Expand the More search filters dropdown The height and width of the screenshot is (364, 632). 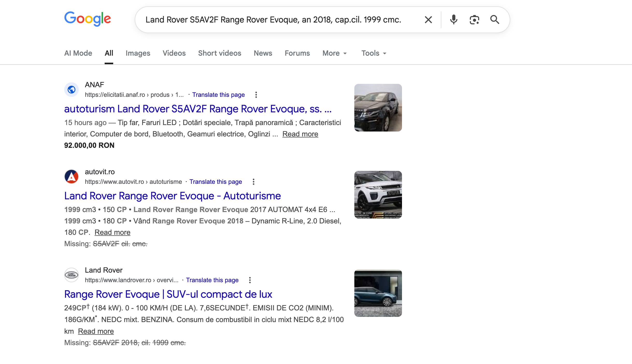coord(334,53)
